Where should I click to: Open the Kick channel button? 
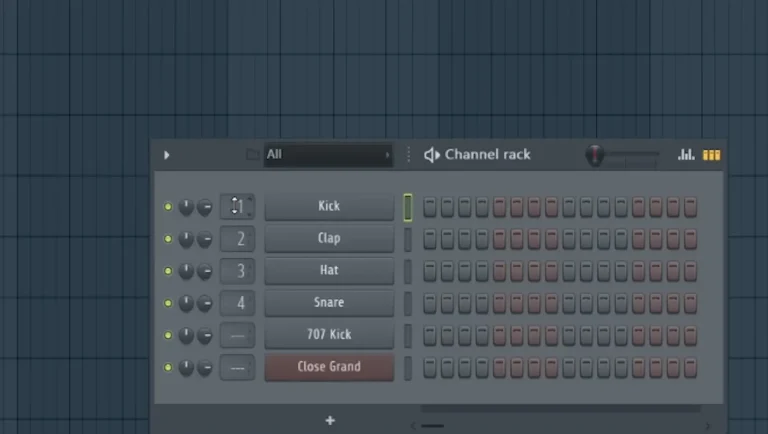pyautogui.click(x=329, y=206)
